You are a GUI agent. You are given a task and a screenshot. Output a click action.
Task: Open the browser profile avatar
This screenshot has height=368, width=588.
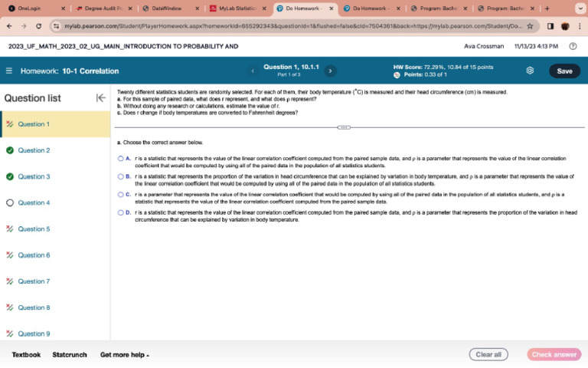(565, 26)
